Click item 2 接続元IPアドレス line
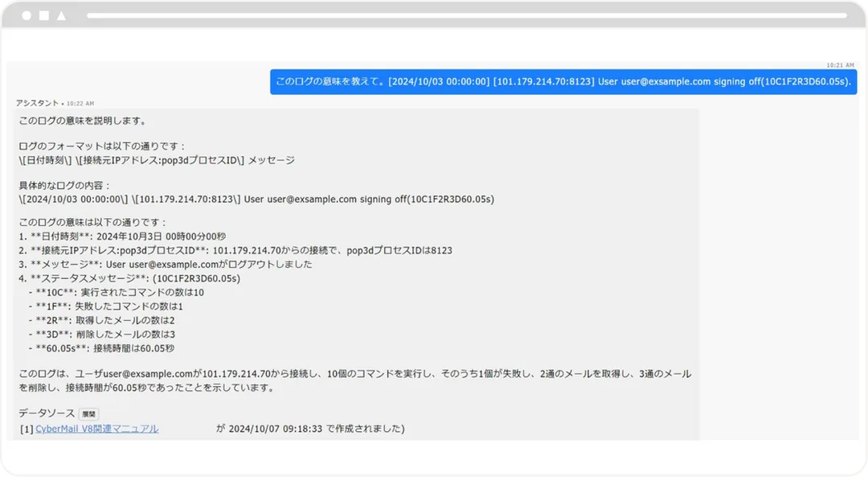The height and width of the screenshot is (489, 868). click(235, 250)
